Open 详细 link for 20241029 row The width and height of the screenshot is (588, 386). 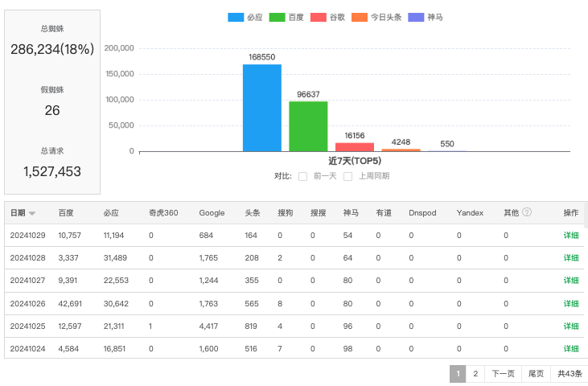tap(571, 235)
